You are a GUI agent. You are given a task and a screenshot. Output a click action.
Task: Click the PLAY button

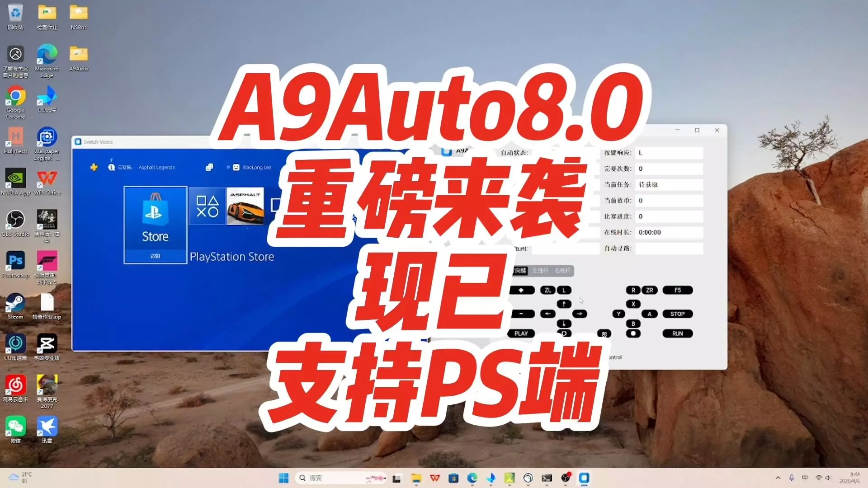tap(521, 333)
